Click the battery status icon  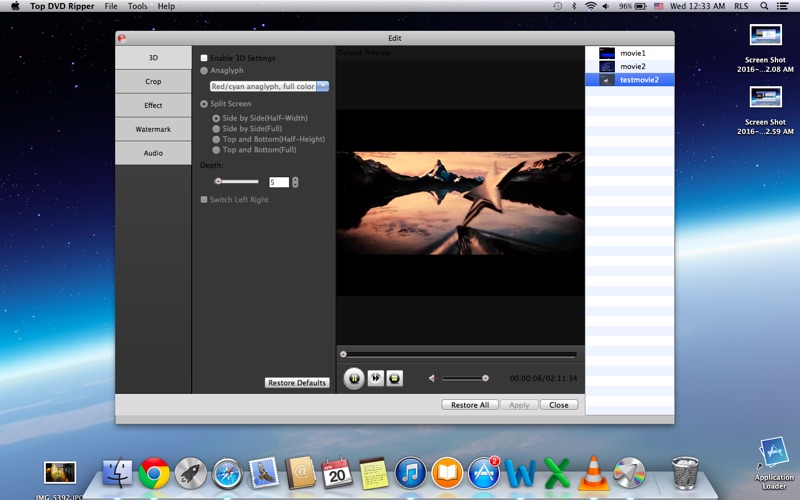click(641, 6)
